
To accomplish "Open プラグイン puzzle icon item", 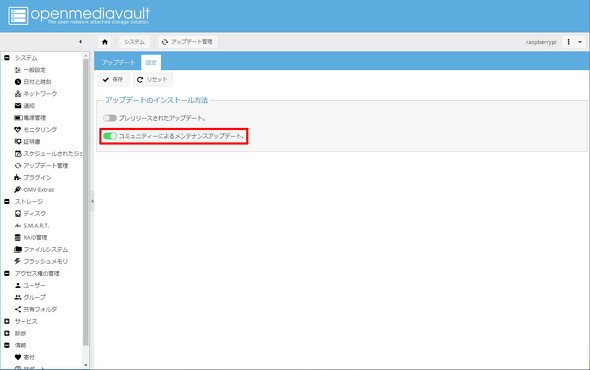I will click(x=33, y=177).
